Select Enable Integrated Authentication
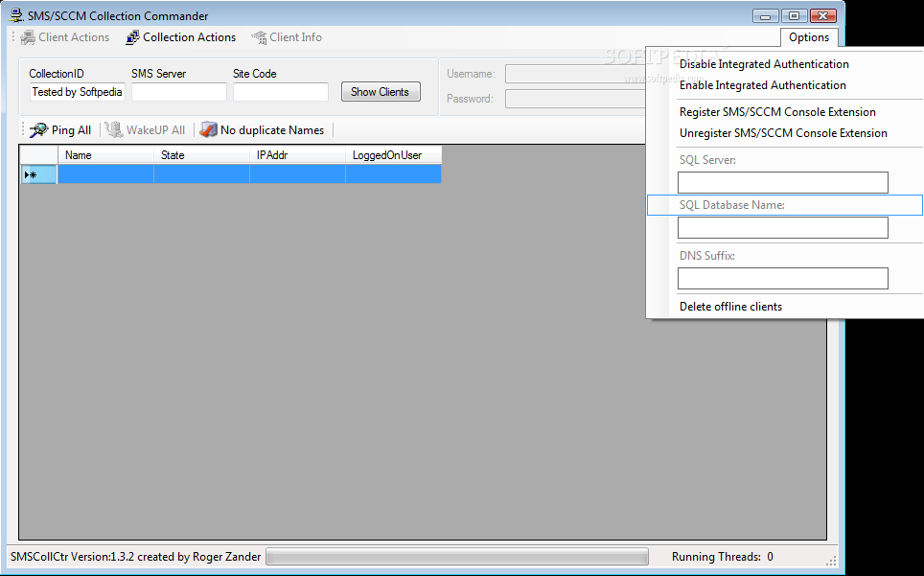The image size is (924, 576). coord(763,85)
